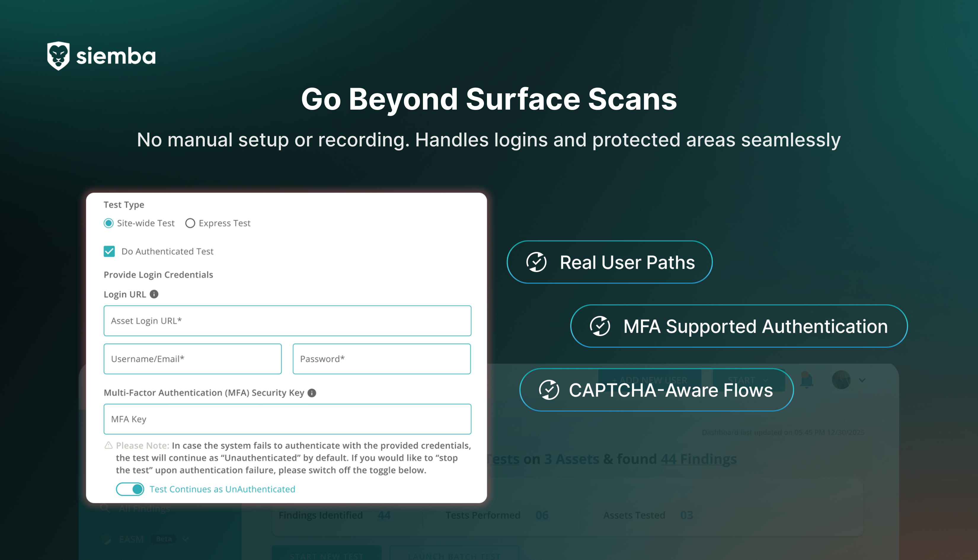978x560 pixels.
Task: Switch off Test Continues as UnAuthenticated toggle
Action: point(130,489)
